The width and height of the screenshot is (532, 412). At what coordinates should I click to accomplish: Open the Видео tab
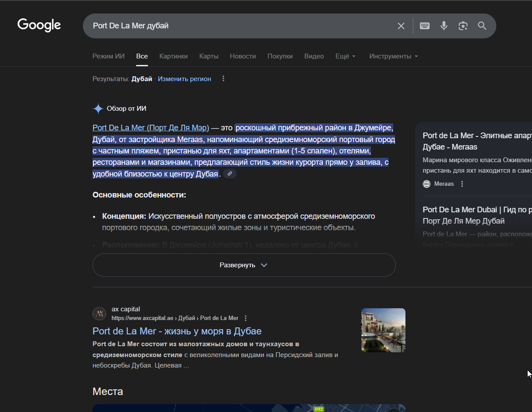point(314,56)
